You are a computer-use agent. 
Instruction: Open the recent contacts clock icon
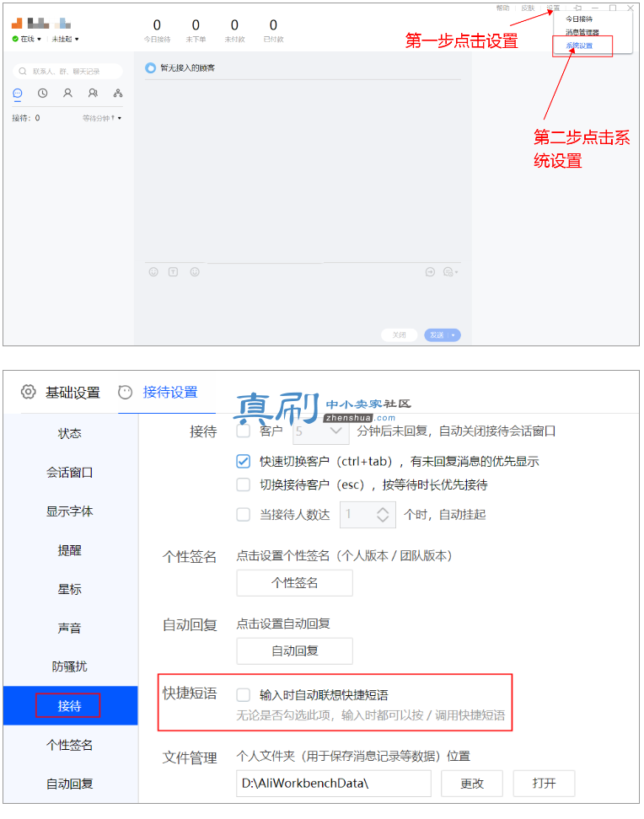[x=43, y=93]
